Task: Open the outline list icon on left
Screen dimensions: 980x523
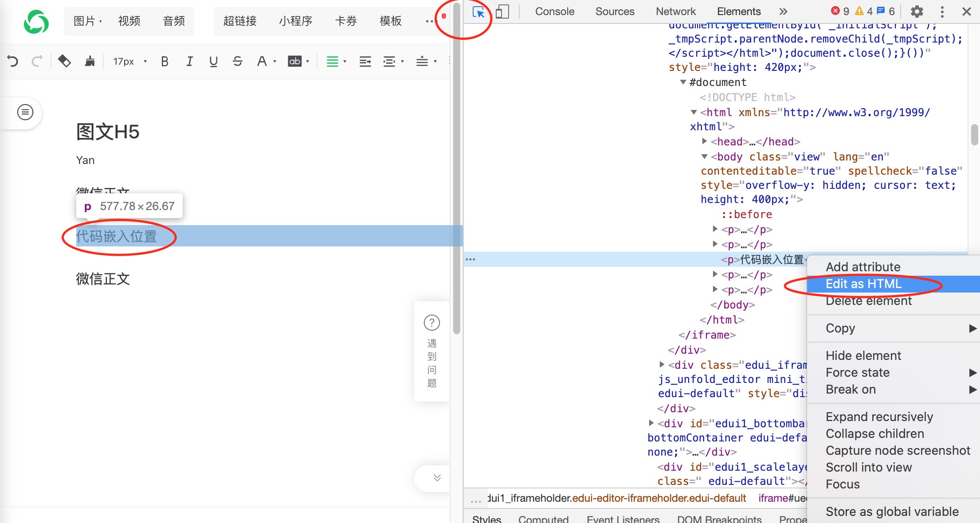Action: 25,112
